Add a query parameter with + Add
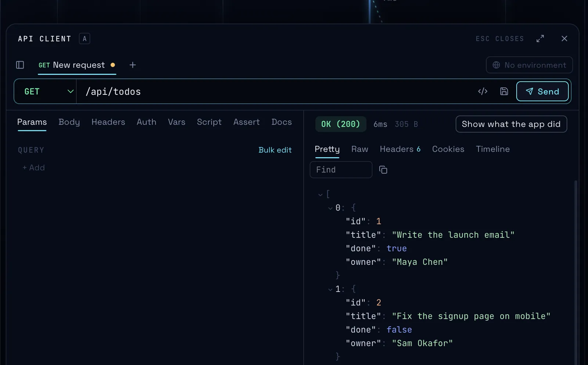 coord(33,167)
